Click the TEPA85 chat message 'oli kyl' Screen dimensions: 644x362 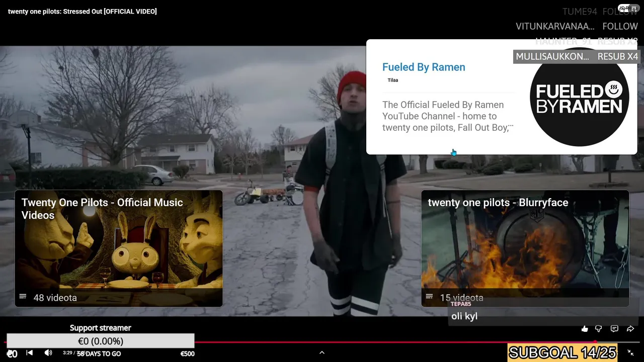coord(464,316)
